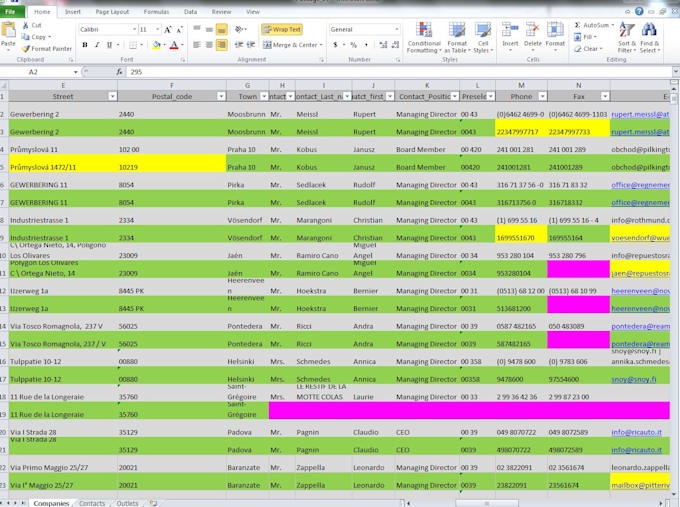Open the info@ricauto.it link in row 20

coord(636,432)
